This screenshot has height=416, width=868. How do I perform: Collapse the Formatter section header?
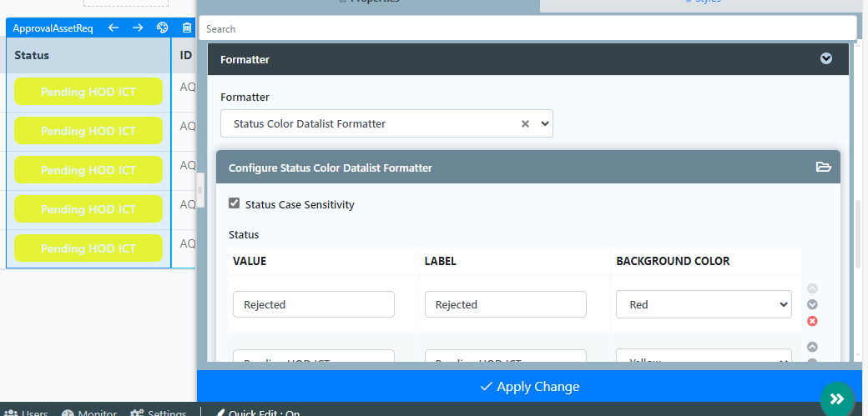coord(825,59)
